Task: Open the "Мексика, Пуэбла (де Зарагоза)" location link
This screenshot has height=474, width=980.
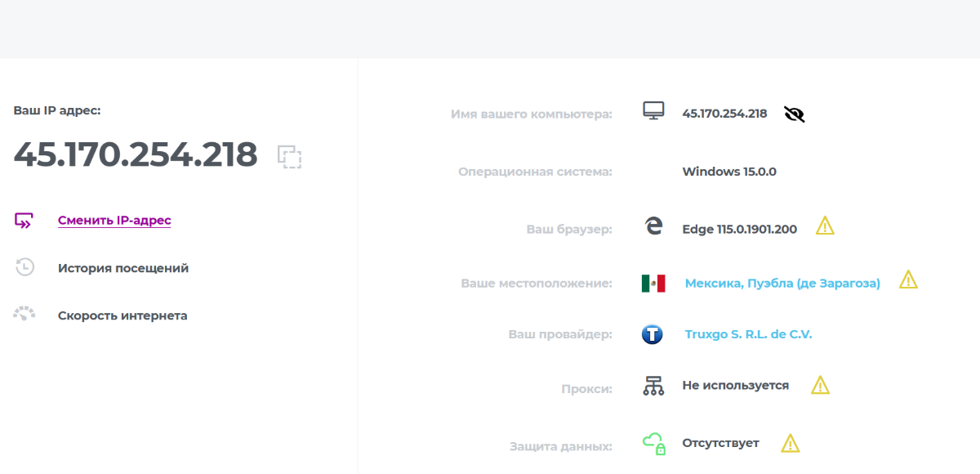Action: [x=782, y=284]
